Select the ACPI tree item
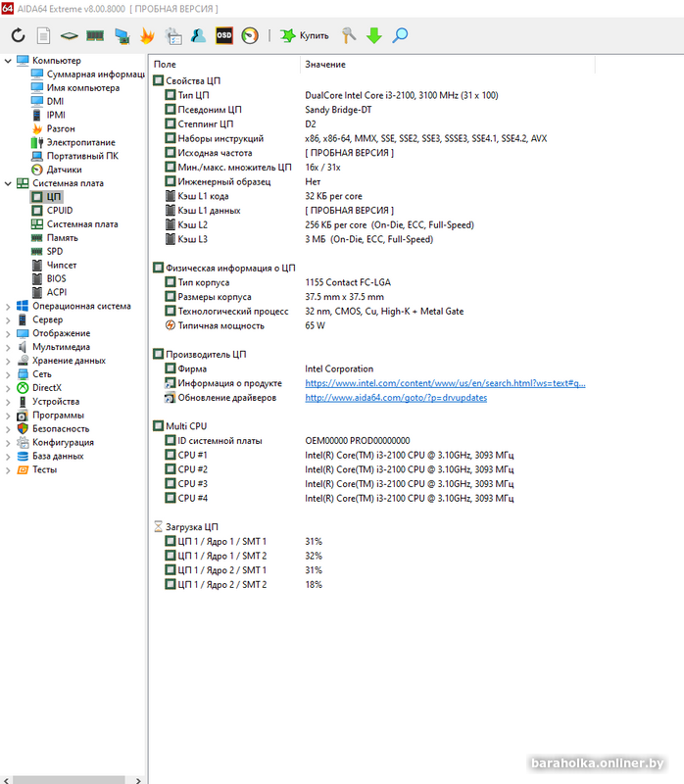 [49, 292]
